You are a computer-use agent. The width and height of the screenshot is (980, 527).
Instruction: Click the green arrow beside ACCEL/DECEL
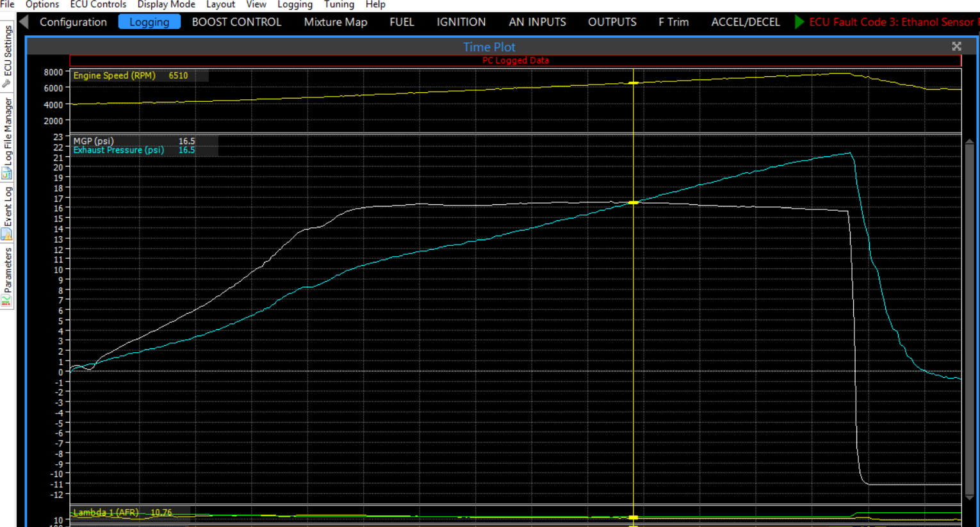799,22
